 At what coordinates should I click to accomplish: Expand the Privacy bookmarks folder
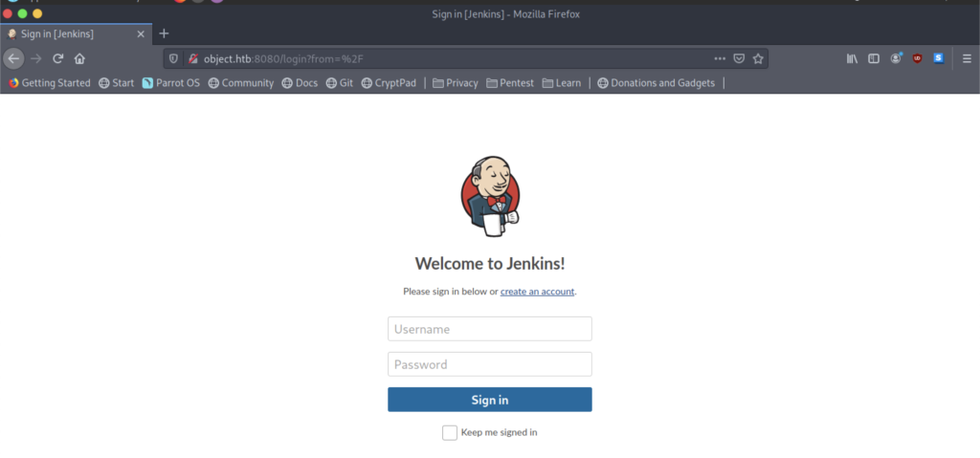tap(455, 83)
